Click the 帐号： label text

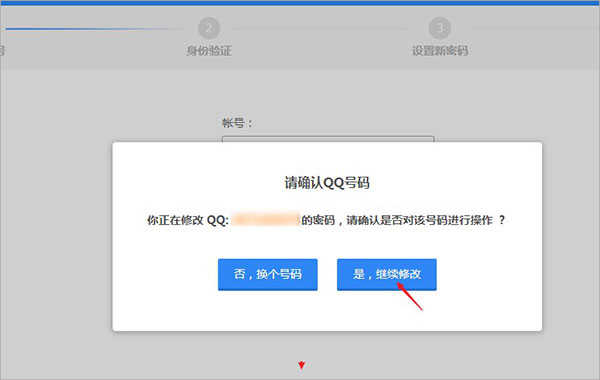237,123
